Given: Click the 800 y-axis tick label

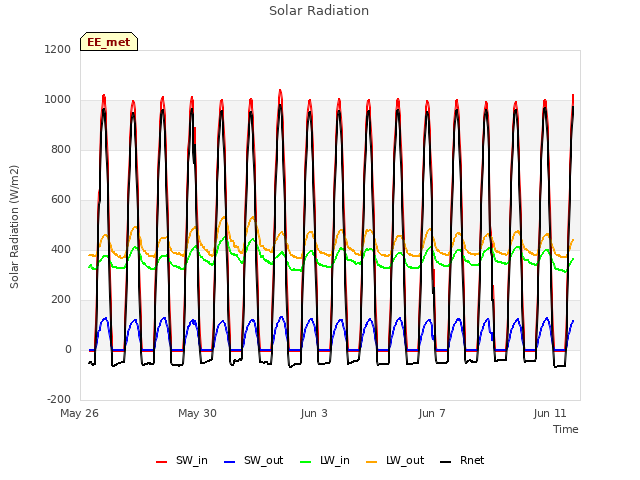Looking at the screenshot, I should pyautogui.click(x=61, y=149).
